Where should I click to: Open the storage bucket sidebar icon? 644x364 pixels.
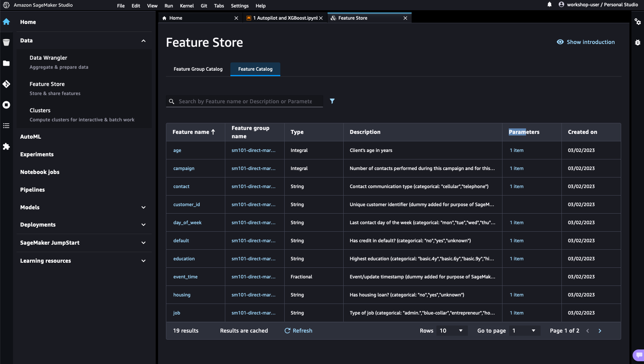click(6, 42)
